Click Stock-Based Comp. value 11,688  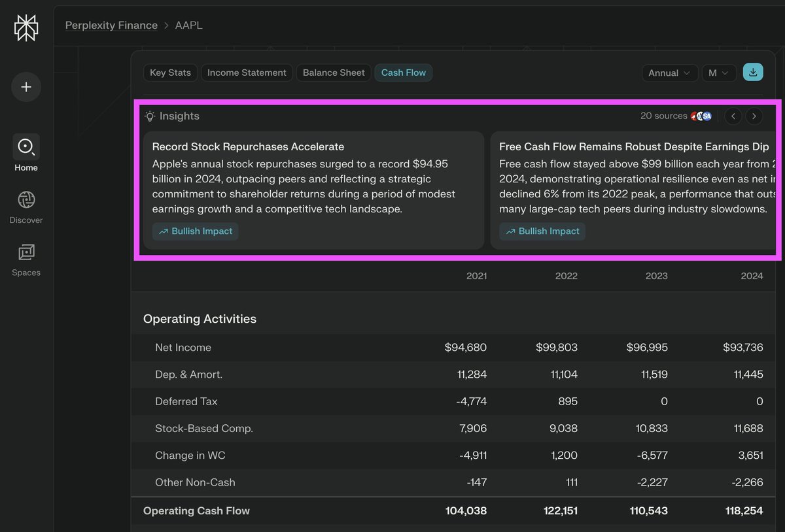point(748,429)
